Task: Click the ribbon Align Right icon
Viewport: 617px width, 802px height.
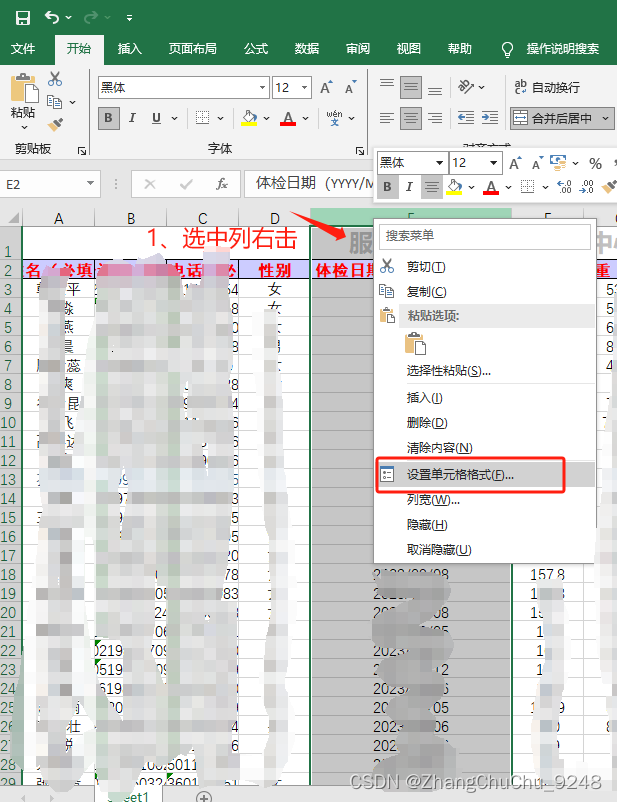Action: [435, 118]
